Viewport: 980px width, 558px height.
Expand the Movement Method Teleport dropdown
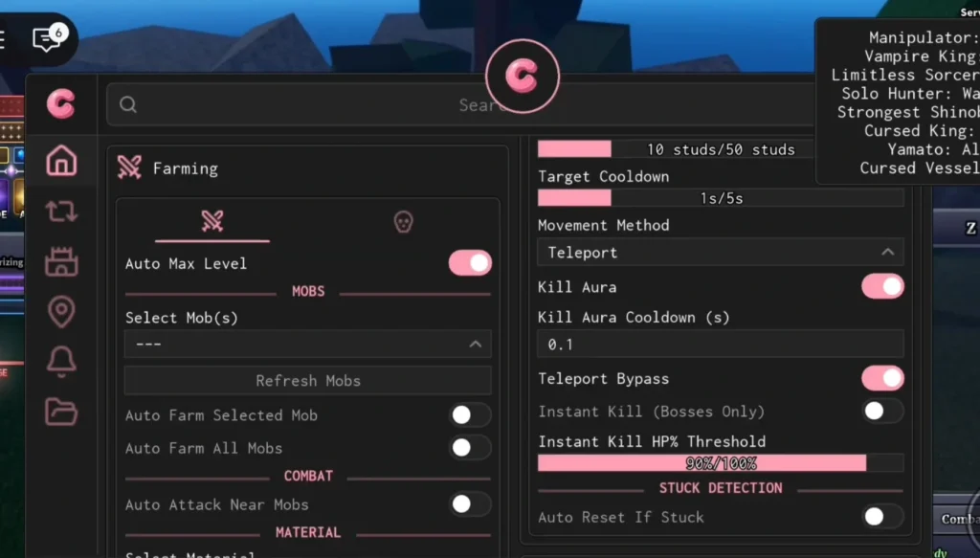coord(721,253)
